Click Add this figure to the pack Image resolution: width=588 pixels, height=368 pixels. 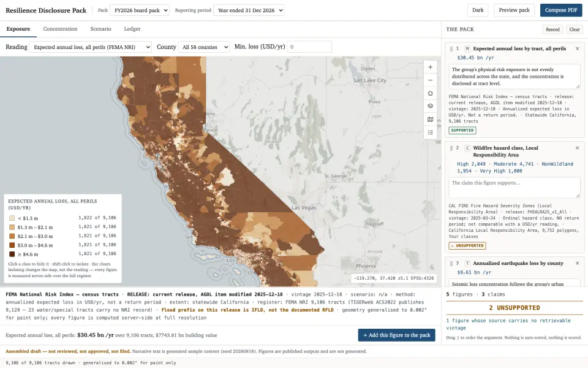point(397,335)
